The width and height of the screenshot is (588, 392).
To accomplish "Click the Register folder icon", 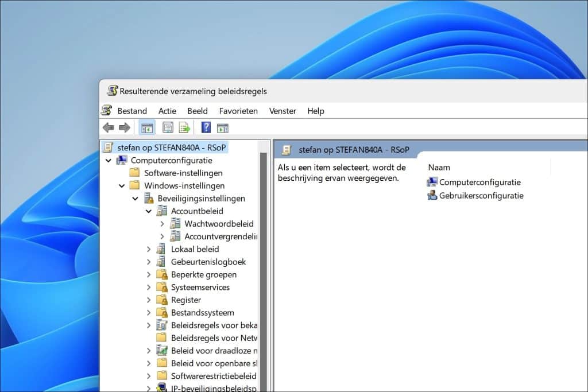I will click(x=161, y=300).
